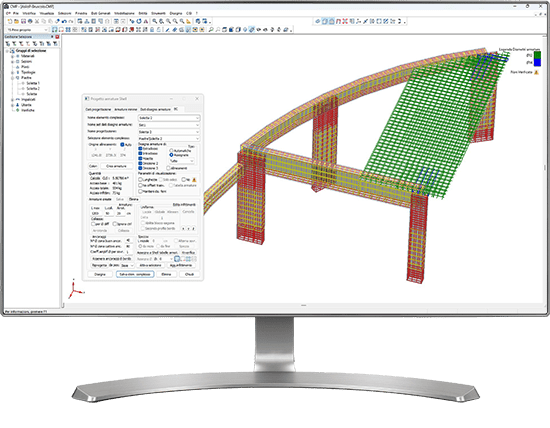Image resolution: width=550 pixels, height=428 pixels.
Task: Click the save disk toolbar icon
Action: pos(23,22)
